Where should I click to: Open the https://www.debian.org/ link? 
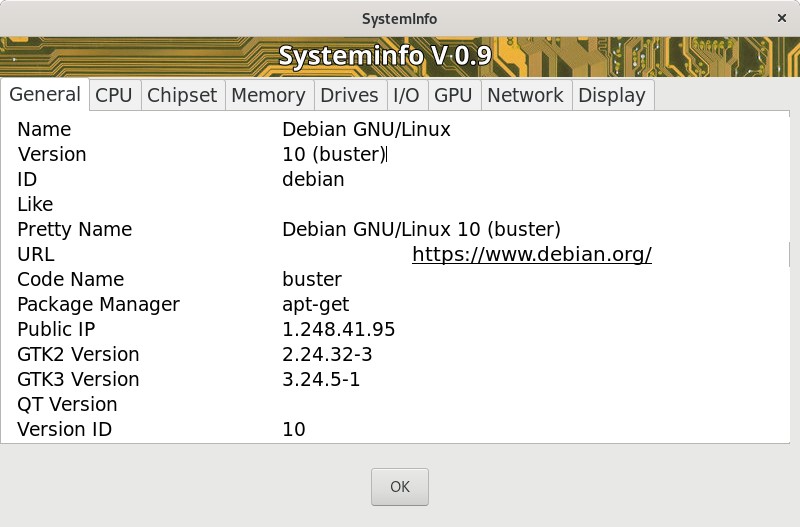[531, 255]
